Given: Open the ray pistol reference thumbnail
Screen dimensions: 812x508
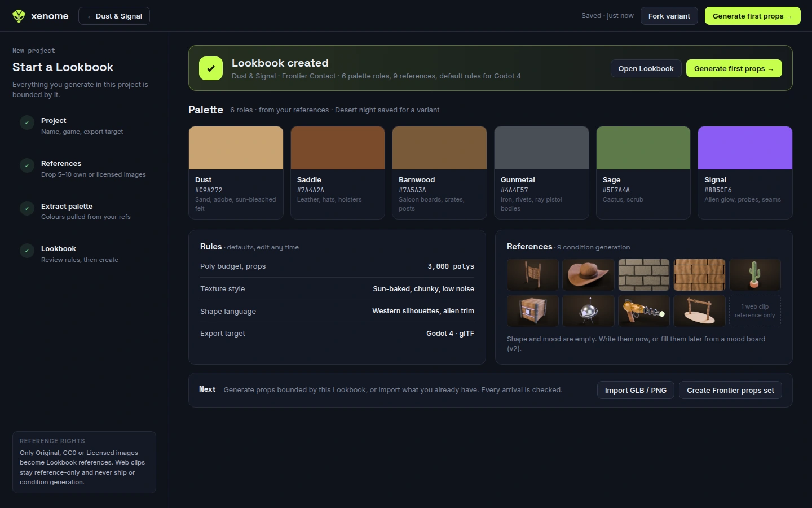Looking at the screenshot, I should tap(644, 310).
